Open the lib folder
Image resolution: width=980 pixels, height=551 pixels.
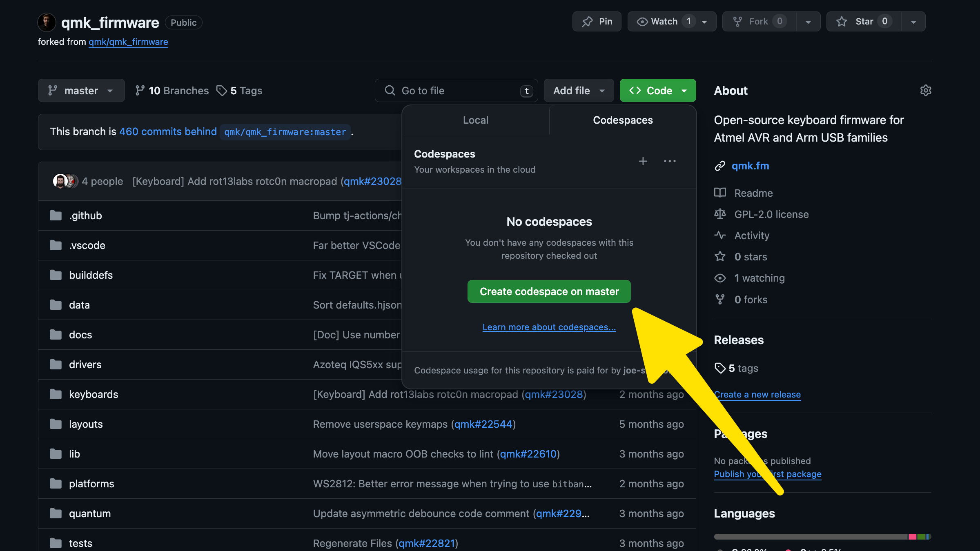click(x=74, y=454)
